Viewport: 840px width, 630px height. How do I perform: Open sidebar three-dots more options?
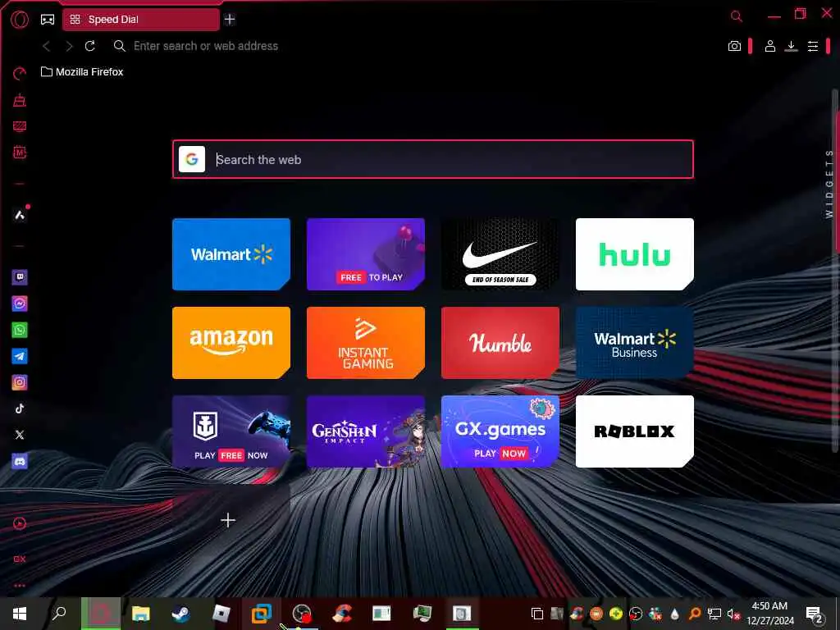pos(20,586)
